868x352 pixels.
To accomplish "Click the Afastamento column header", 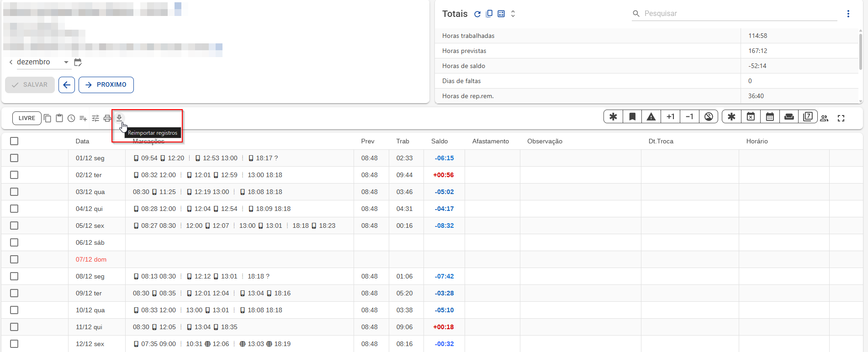I will [491, 142].
